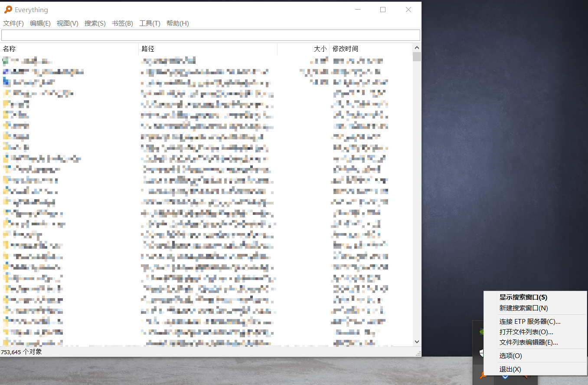588x385 pixels.
Task: Click the white Windows Security shield tray icon
Action: 481,353
